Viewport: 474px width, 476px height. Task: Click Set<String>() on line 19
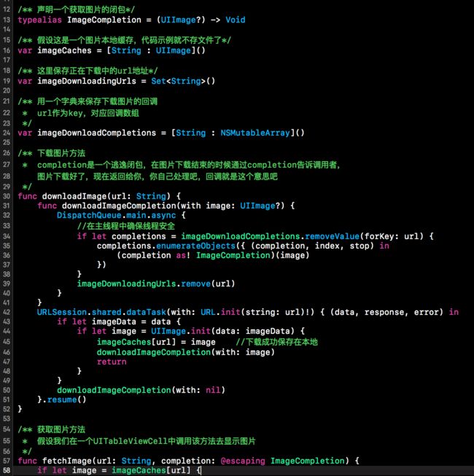[183, 81]
